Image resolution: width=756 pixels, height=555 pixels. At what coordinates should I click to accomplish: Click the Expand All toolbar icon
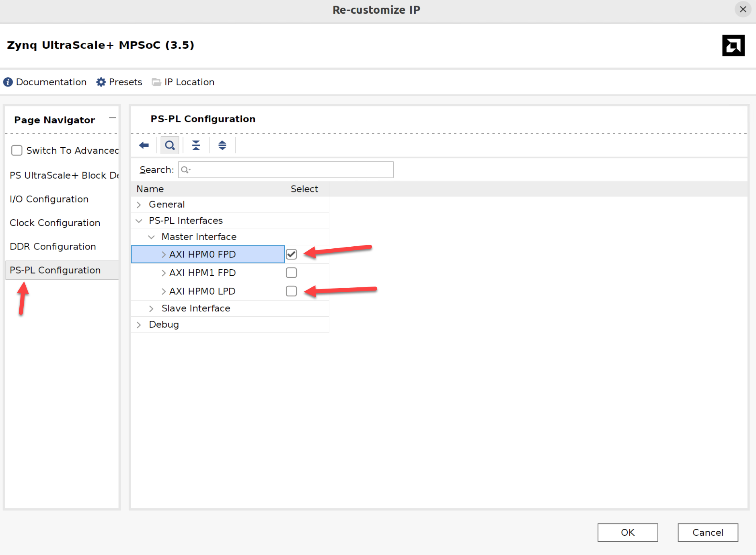point(222,145)
